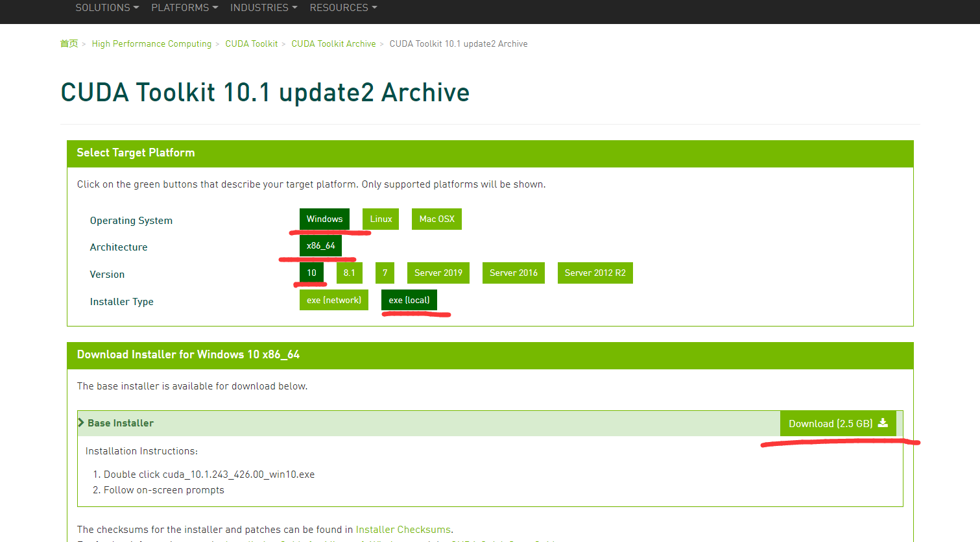Screen dimensions: 980x542
Task: Open High Performance Computing breadcrumb
Action: (x=152, y=43)
